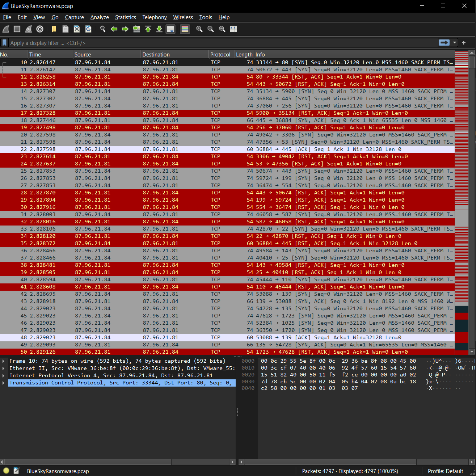Click the display filter input field
The width and height of the screenshot is (476, 476).
click(223, 43)
